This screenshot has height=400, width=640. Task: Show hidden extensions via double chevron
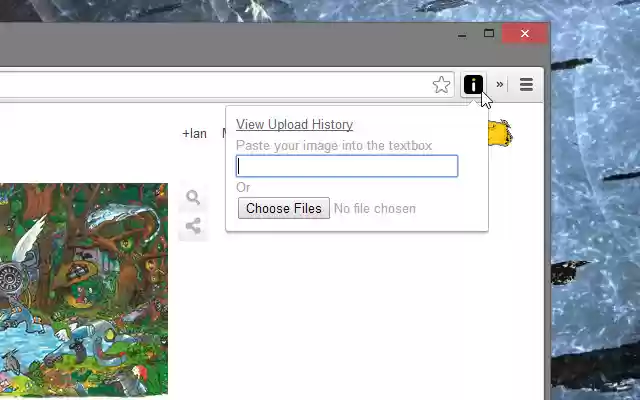500,84
